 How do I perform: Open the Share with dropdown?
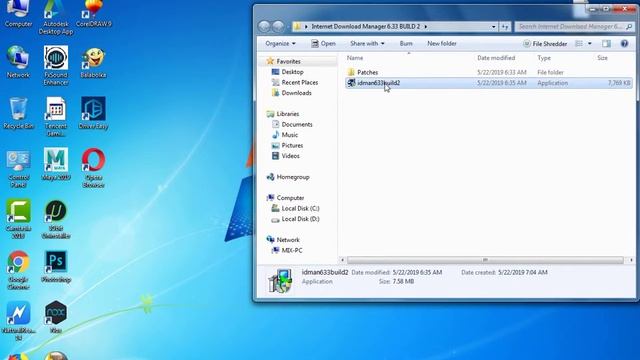pos(367,44)
